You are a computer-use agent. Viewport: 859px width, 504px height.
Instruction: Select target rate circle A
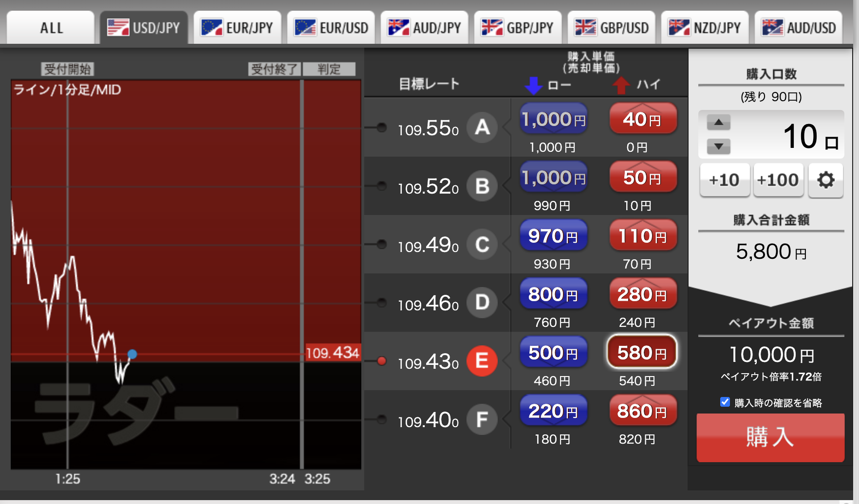click(482, 127)
